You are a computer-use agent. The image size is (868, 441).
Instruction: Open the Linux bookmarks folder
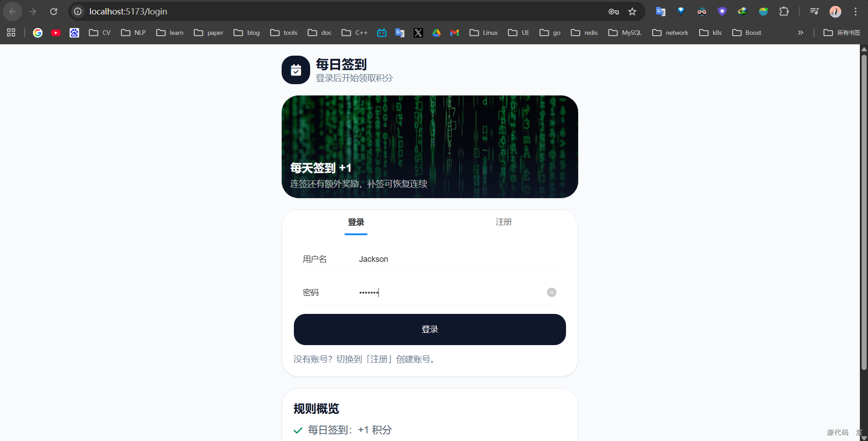coord(483,33)
